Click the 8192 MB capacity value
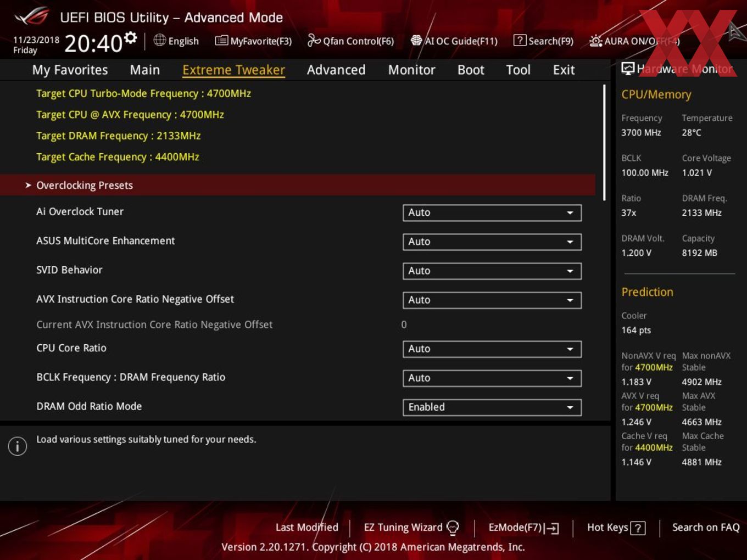This screenshot has width=747, height=560. 699,253
